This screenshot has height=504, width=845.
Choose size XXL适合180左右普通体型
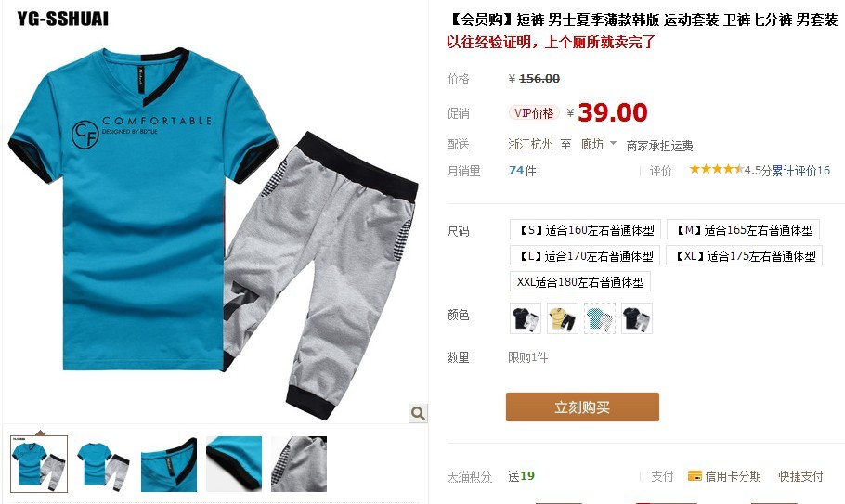(580, 281)
